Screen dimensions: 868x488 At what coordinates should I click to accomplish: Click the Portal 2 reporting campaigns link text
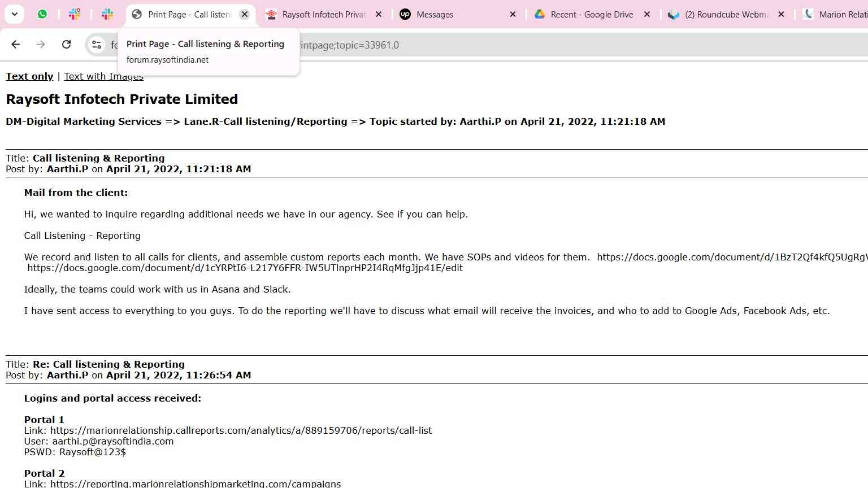coord(196,483)
